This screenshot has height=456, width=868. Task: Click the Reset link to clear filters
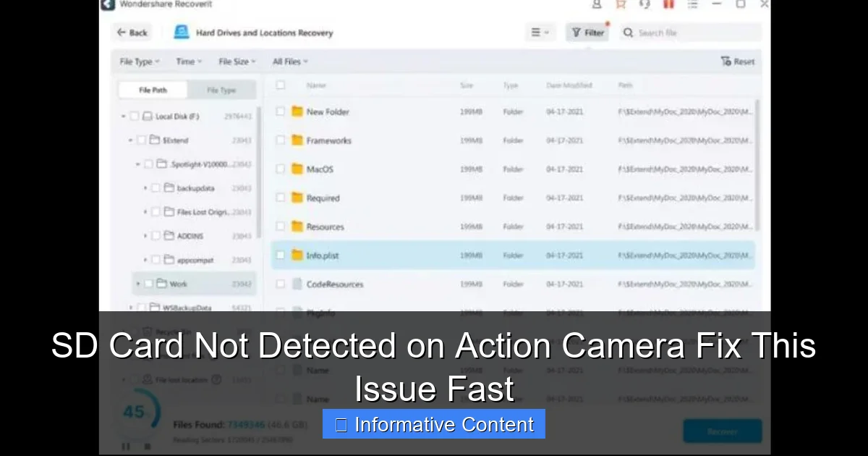[737, 62]
